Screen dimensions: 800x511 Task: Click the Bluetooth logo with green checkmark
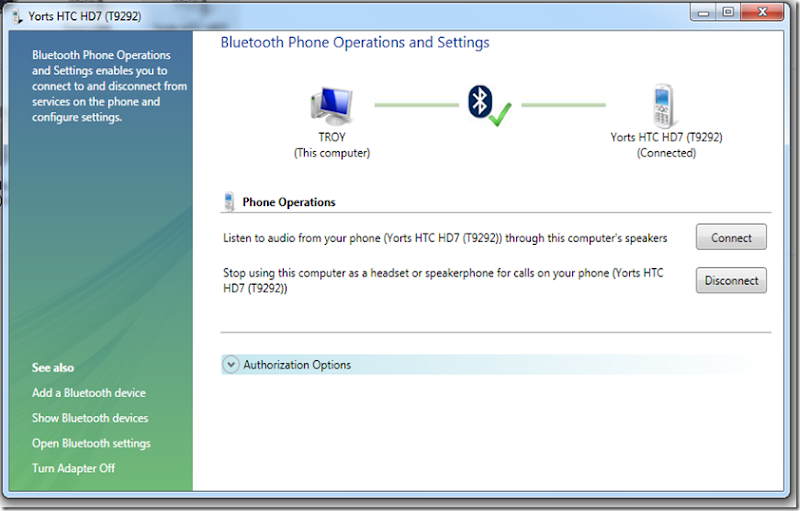(489, 106)
